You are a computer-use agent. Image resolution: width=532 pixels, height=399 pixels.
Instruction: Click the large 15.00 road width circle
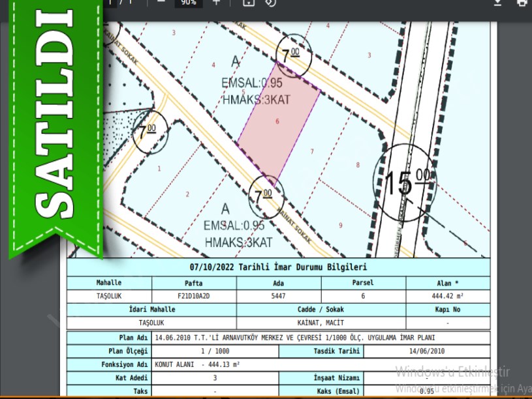click(x=405, y=182)
